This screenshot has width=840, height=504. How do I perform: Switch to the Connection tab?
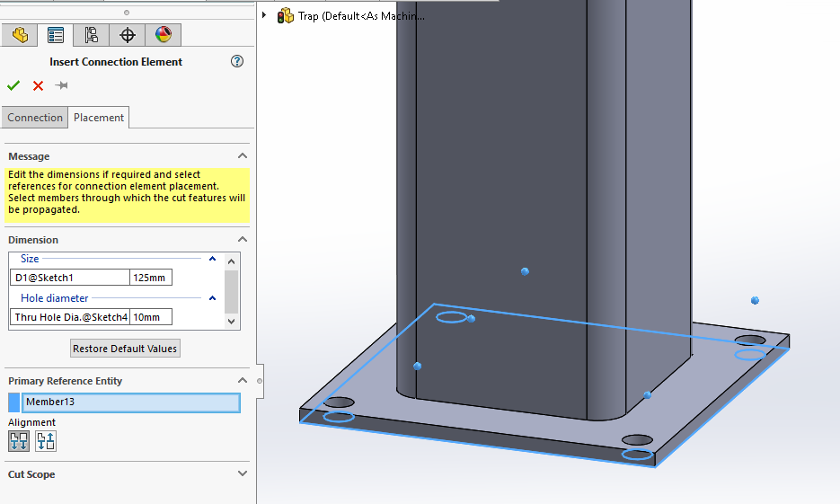[35, 118]
